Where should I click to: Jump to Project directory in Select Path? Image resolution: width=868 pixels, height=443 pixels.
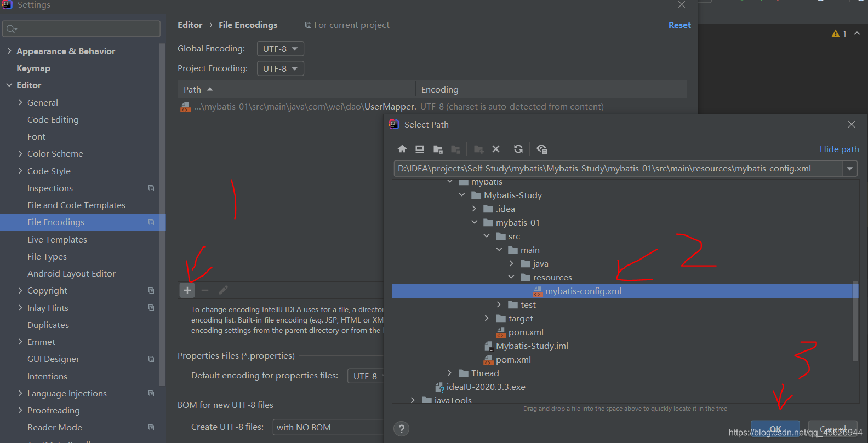point(438,149)
